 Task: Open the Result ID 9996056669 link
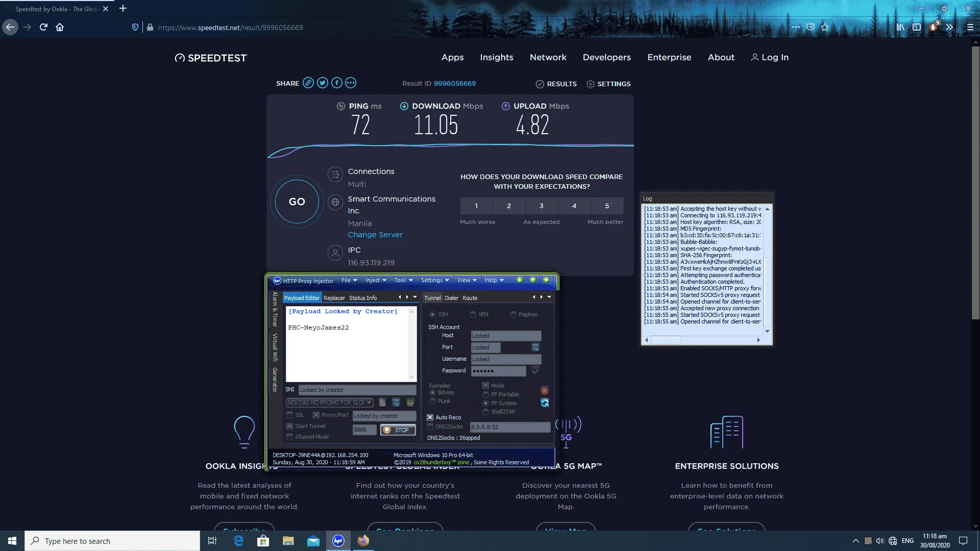[x=455, y=84]
